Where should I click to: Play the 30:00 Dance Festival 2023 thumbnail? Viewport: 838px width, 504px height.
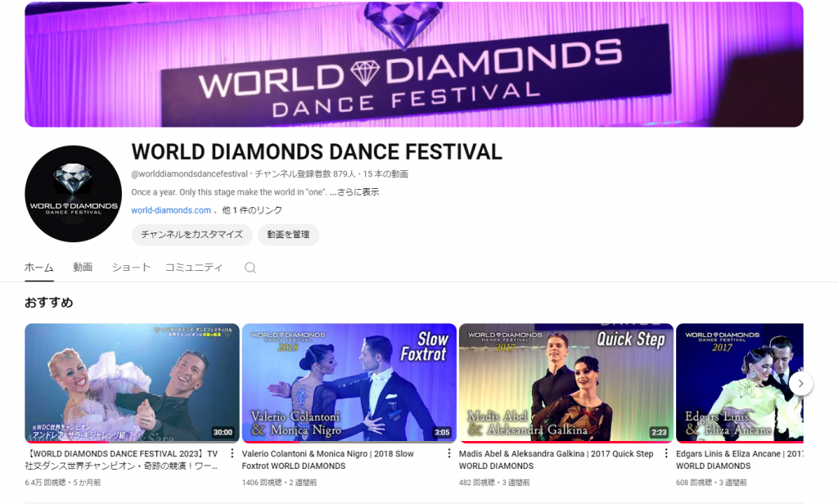[x=132, y=383]
